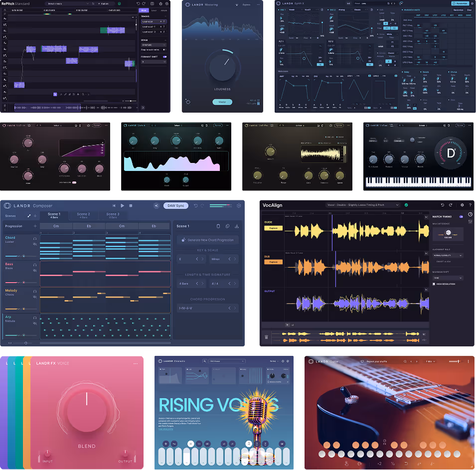
Task: Check High Resolution checkbox in VocAlign
Action: coord(434,284)
